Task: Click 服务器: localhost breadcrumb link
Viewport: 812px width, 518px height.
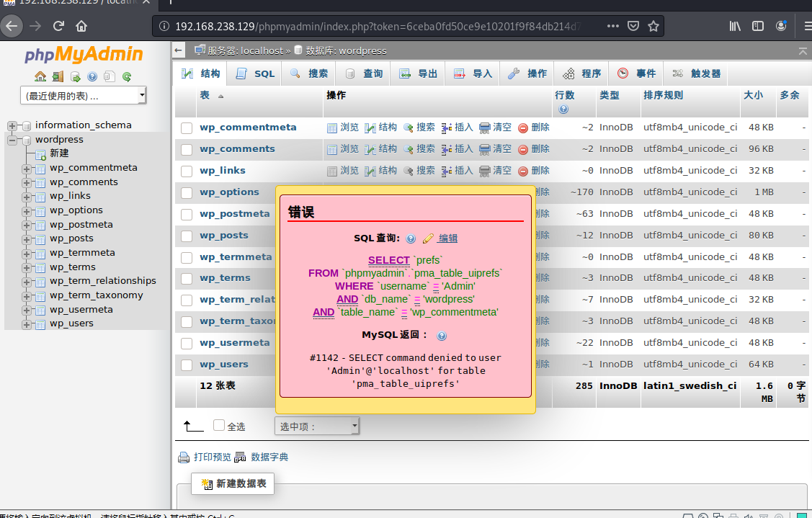Action: point(246,50)
